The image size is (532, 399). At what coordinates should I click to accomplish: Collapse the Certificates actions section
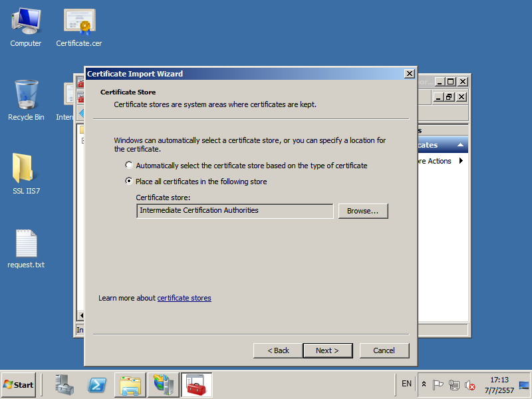462,145
